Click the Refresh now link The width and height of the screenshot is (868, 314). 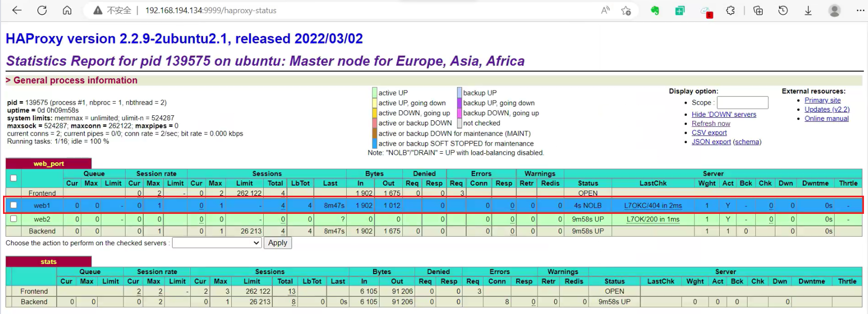tap(711, 123)
